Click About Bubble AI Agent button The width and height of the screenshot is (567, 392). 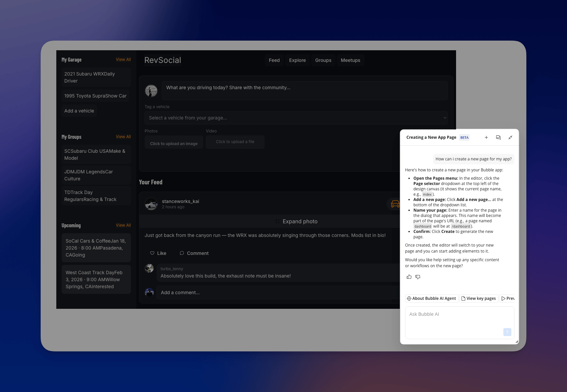pos(431,298)
